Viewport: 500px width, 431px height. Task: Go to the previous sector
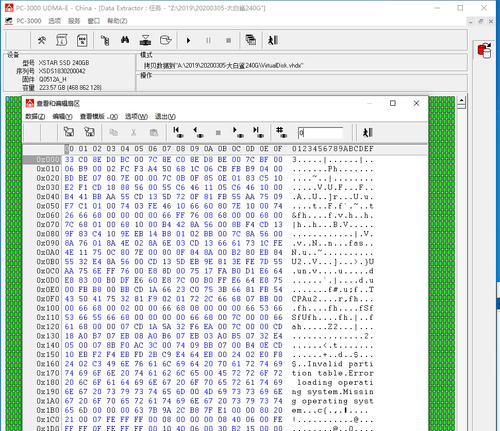199,132
